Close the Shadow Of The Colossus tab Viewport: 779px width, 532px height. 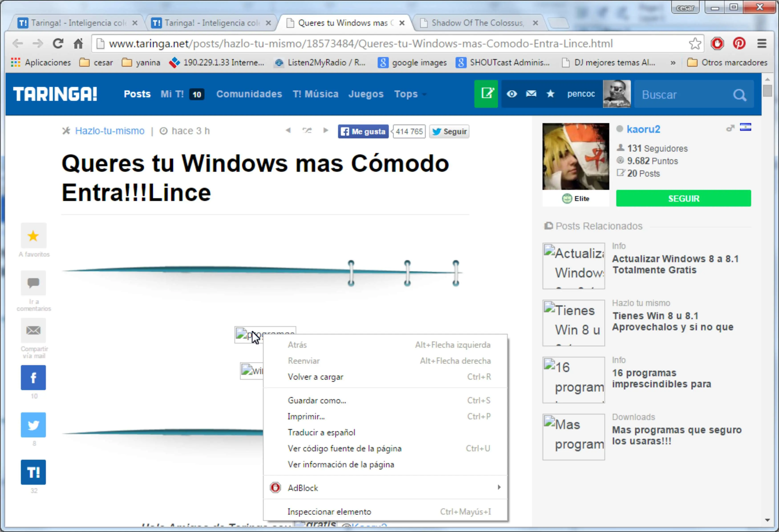(535, 23)
